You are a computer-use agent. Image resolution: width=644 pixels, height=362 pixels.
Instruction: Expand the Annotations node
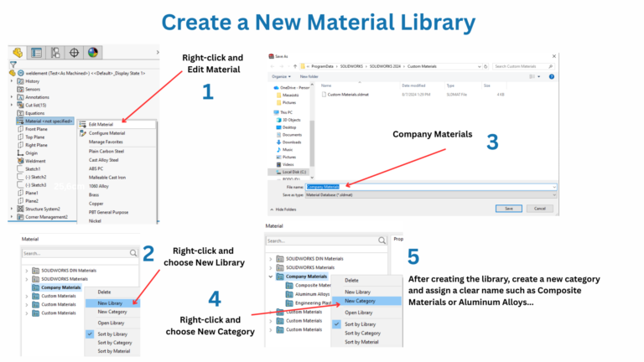pyautogui.click(x=12, y=97)
